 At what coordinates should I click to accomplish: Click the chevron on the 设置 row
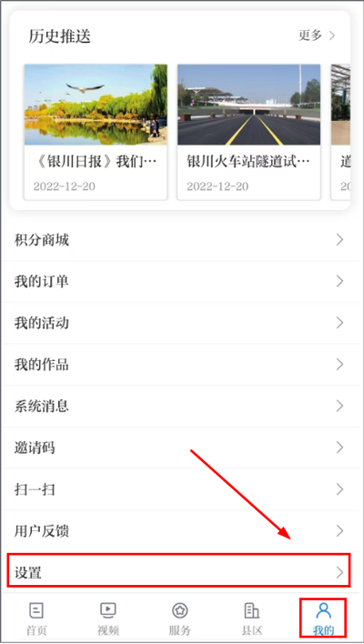[x=339, y=572]
